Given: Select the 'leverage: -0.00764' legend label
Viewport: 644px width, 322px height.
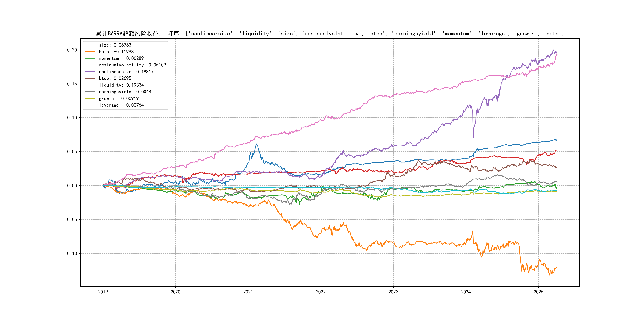Looking at the screenshot, I should 121,105.
